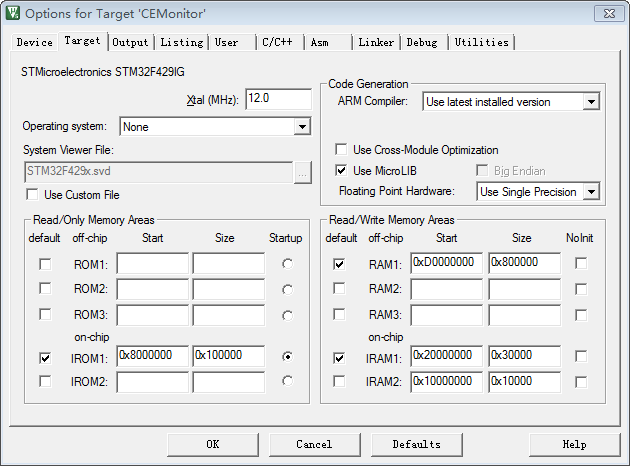The width and height of the screenshot is (630, 466).
Task: Toggle the Use MicroLIB checkbox
Action: [341, 170]
